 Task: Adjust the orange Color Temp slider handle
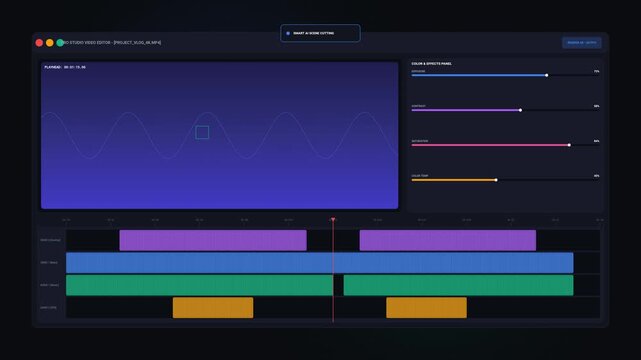pyautogui.click(x=496, y=180)
